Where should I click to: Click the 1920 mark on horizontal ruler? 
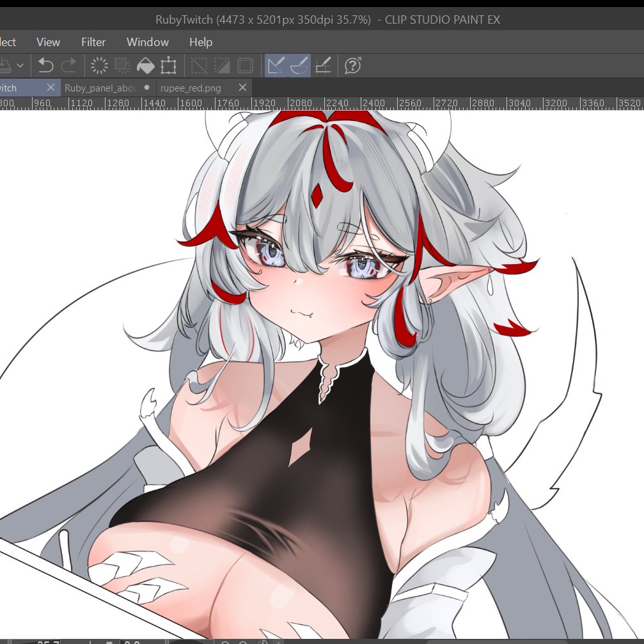264,103
